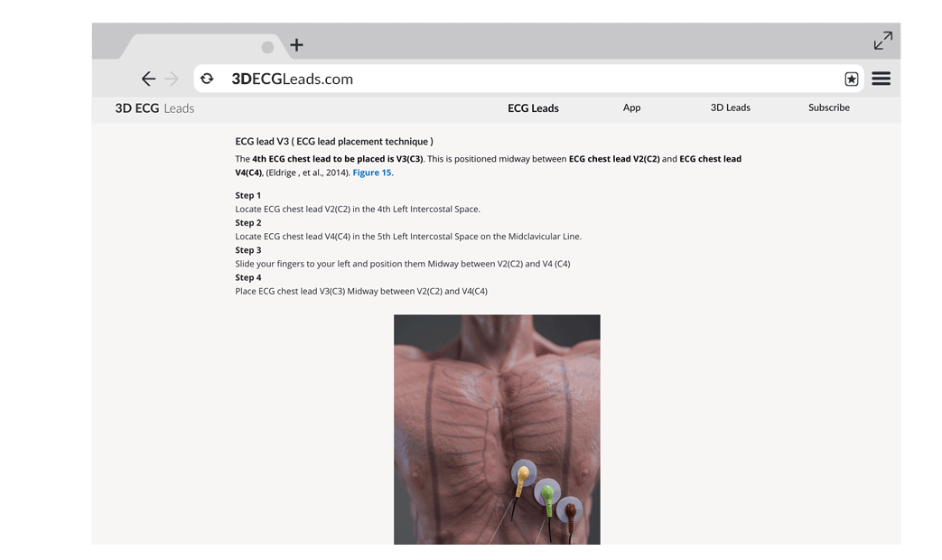Click the brown electrode in the image
Image resolution: width=942 pixels, height=560 pixels.
point(570,511)
